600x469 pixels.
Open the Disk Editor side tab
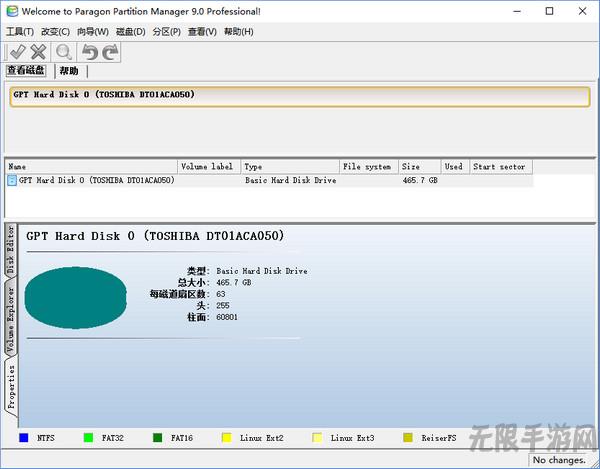[x=11, y=249]
